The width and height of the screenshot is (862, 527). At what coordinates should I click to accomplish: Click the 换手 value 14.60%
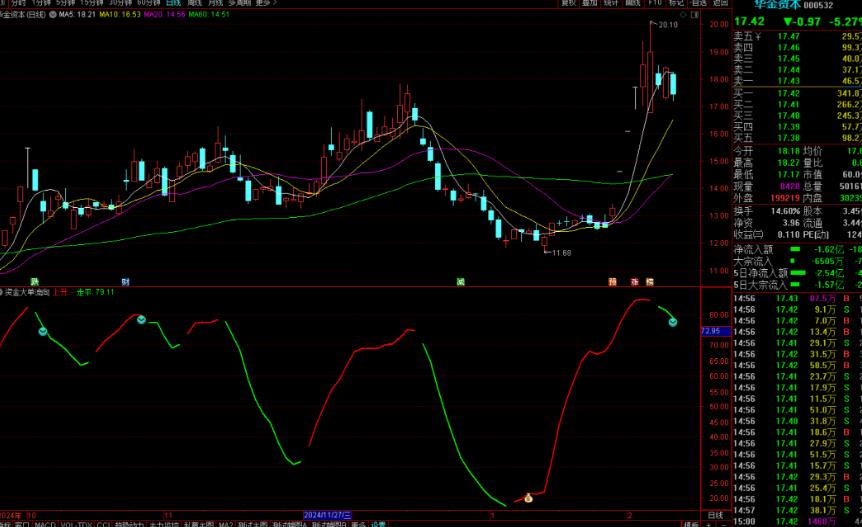pos(785,211)
